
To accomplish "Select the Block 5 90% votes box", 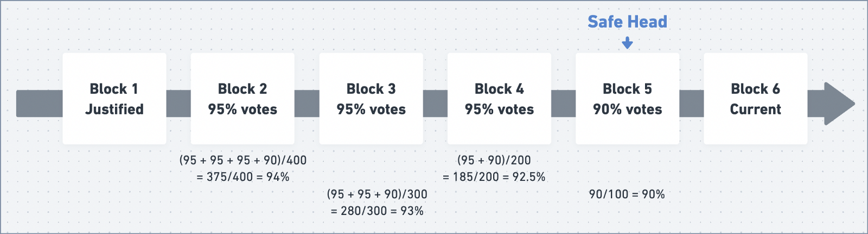I will click(627, 99).
